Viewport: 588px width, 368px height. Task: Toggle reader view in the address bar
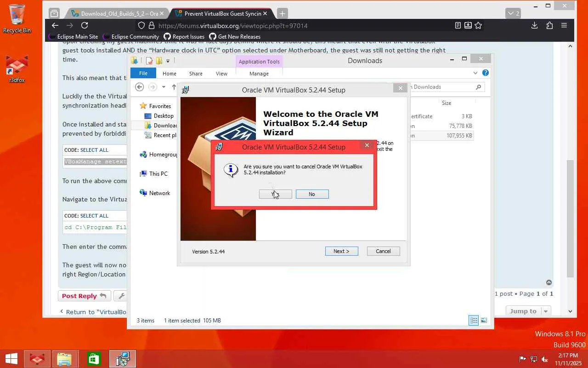click(458, 26)
